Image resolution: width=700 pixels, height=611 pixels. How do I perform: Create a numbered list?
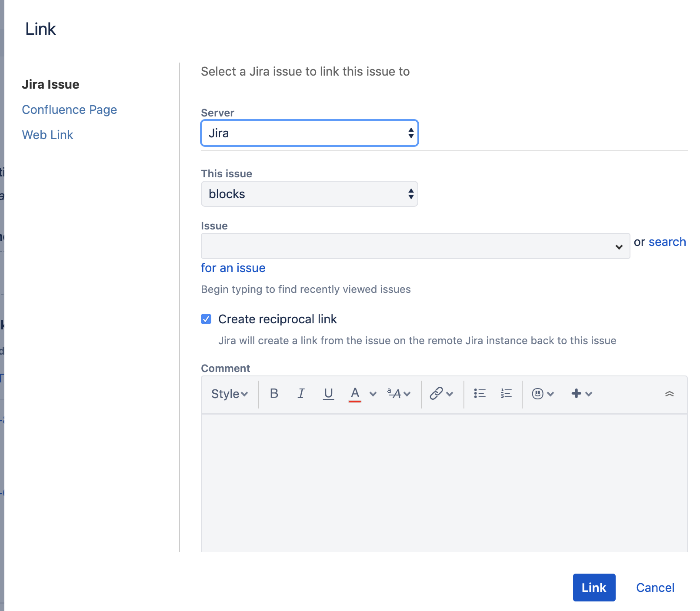pyautogui.click(x=506, y=394)
